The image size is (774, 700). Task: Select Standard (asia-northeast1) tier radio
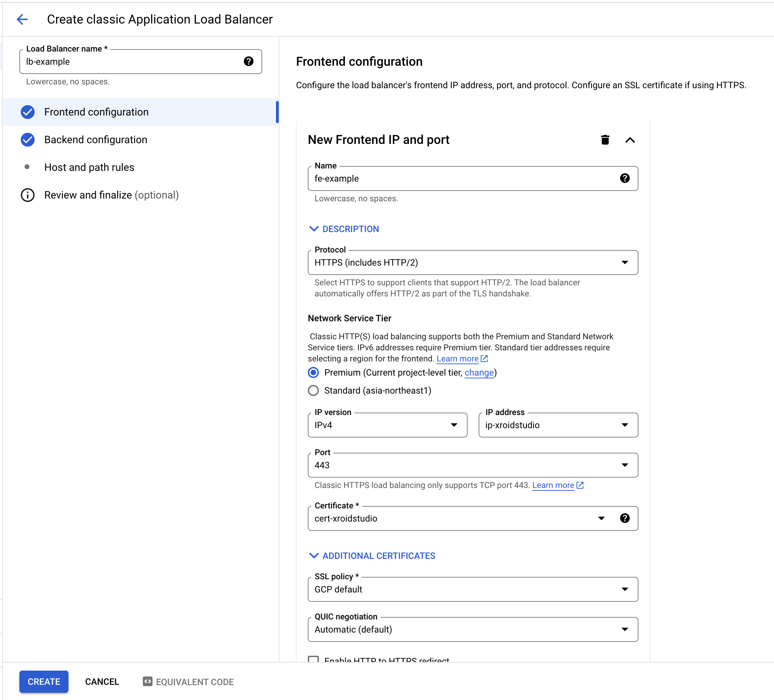[x=313, y=390]
